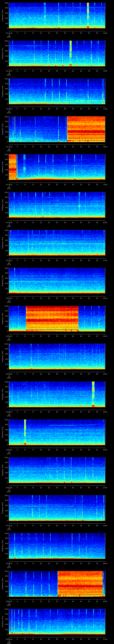Click the 18:30:00 start time label
This screenshot has height=644, width=114.
9,639
